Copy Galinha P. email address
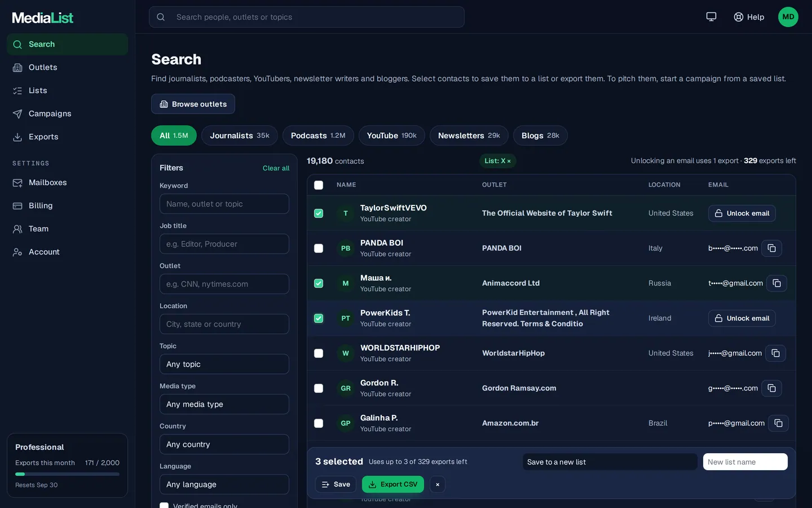 point(778,423)
